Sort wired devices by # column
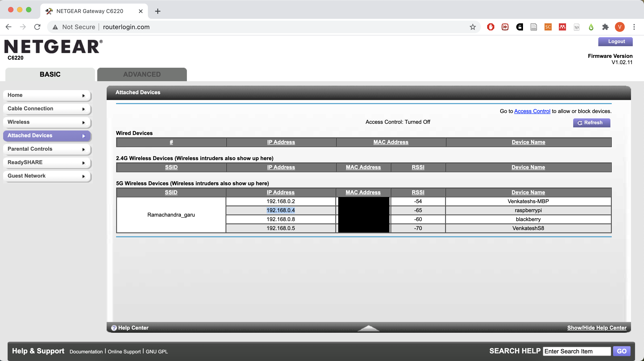The width and height of the screenshot is (644, 361). click(x=171, y=142)
